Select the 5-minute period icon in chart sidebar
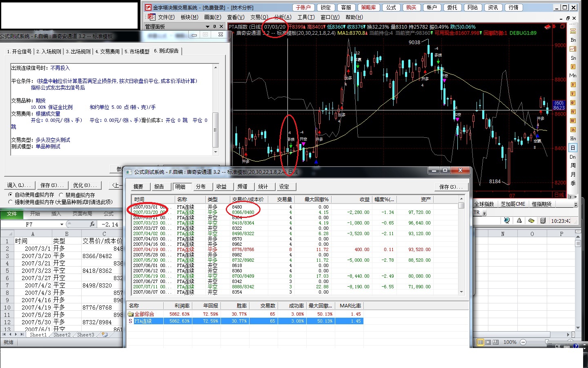The image size is (588, 368). (x=573, y=94)
